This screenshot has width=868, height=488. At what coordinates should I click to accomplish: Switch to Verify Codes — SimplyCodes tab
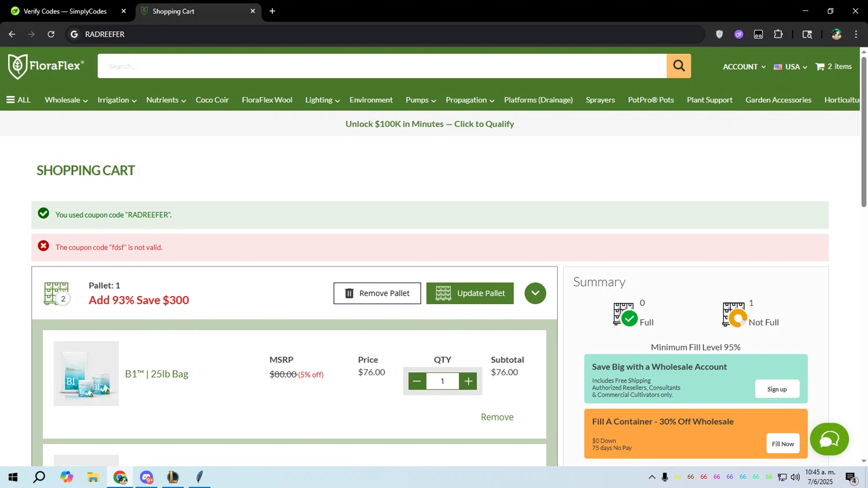point(65,11)
